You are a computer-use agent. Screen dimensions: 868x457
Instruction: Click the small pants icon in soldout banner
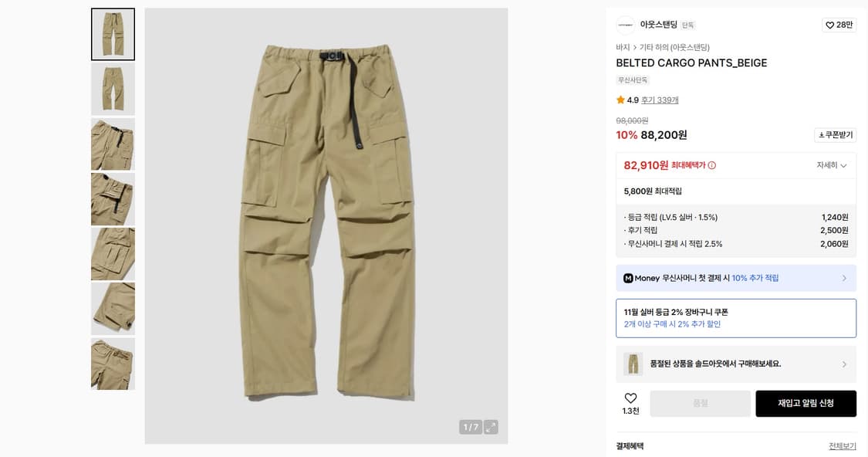coord(633,364)
